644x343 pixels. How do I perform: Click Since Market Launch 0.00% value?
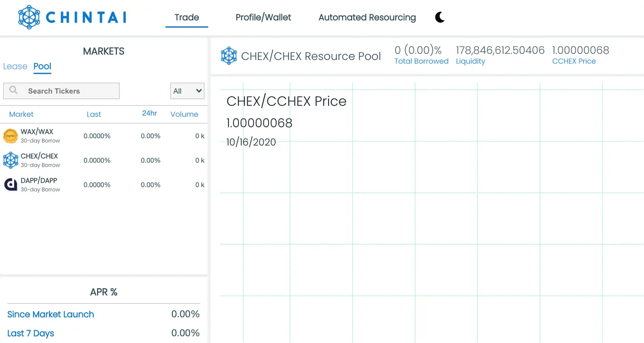click(x=185, y=314)
